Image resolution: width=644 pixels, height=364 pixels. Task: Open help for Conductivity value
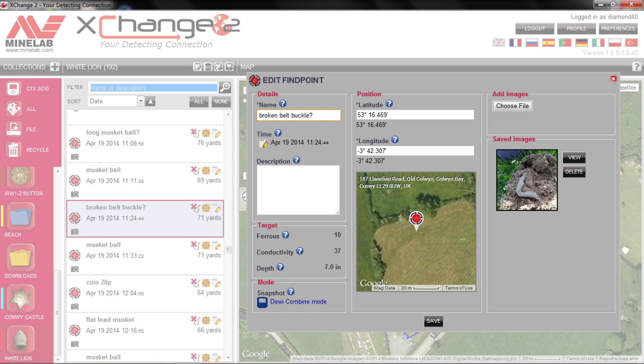[x=299, y=251]
